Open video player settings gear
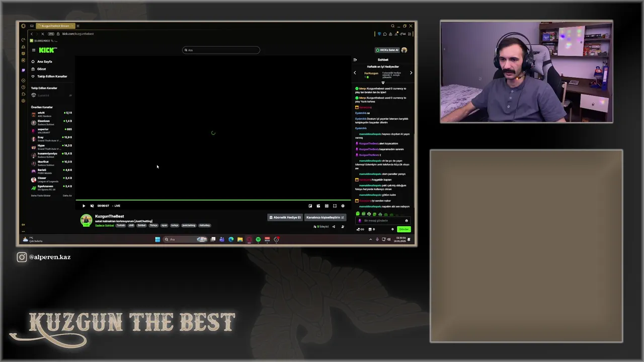The image size is (644, 362). (343, 206)
